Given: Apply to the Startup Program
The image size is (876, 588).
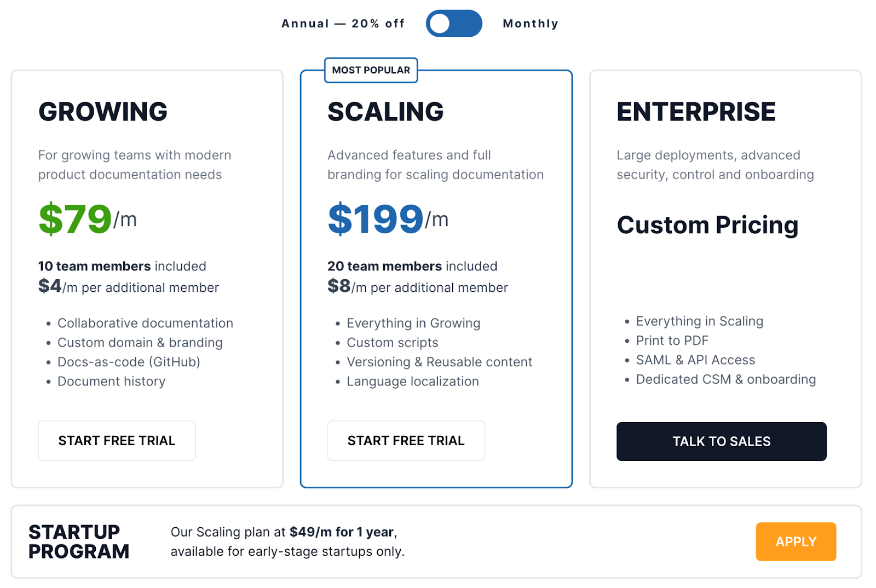Looking at the screenshot, I should (796, 541).
